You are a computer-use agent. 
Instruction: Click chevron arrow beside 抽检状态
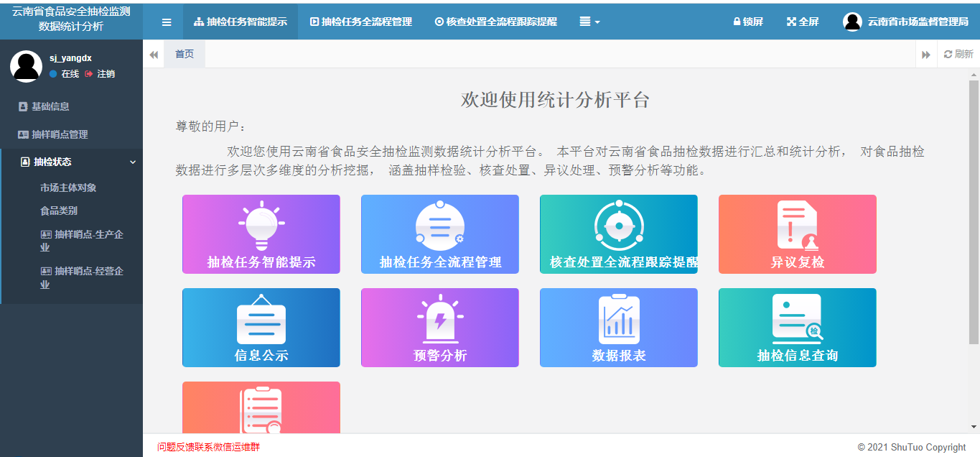pos(132,162)
